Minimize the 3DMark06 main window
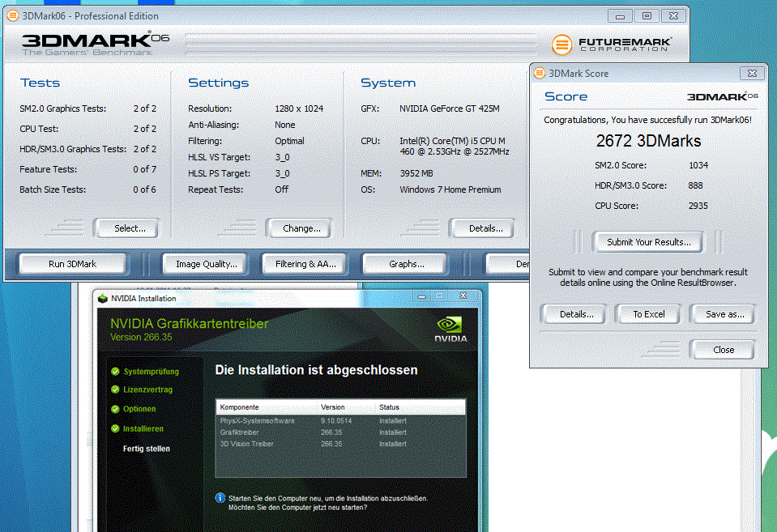The height and width of the screenshot is (532, 777). point(620,16)
